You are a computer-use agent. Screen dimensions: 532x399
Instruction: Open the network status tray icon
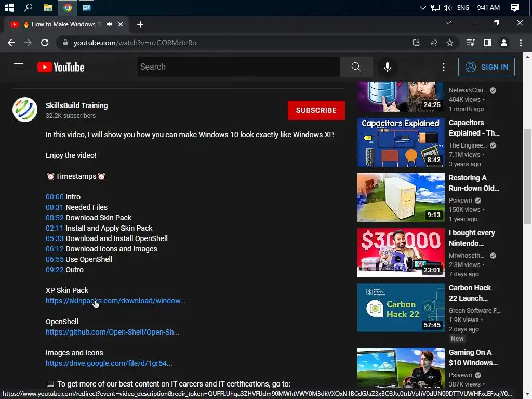[x=435, y=7]
